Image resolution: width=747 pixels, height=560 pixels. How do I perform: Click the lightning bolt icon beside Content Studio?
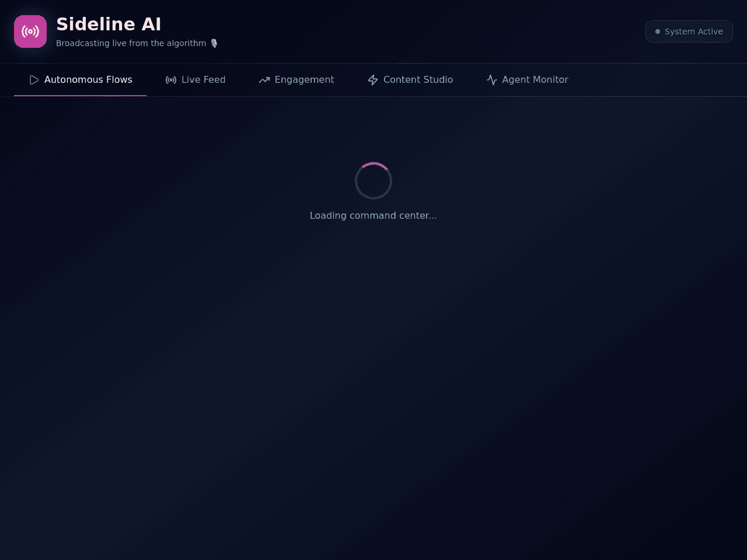point(373,80)
